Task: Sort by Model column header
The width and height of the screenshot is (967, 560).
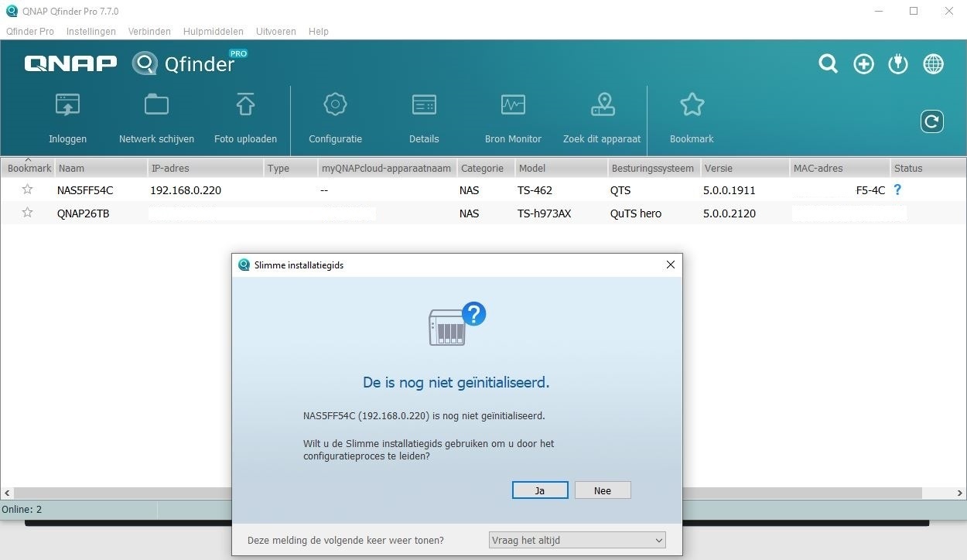Action: (562, 168)
